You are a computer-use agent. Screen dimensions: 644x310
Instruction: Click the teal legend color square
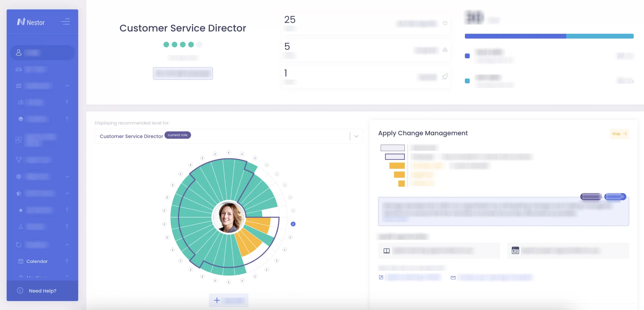point(467,81)
